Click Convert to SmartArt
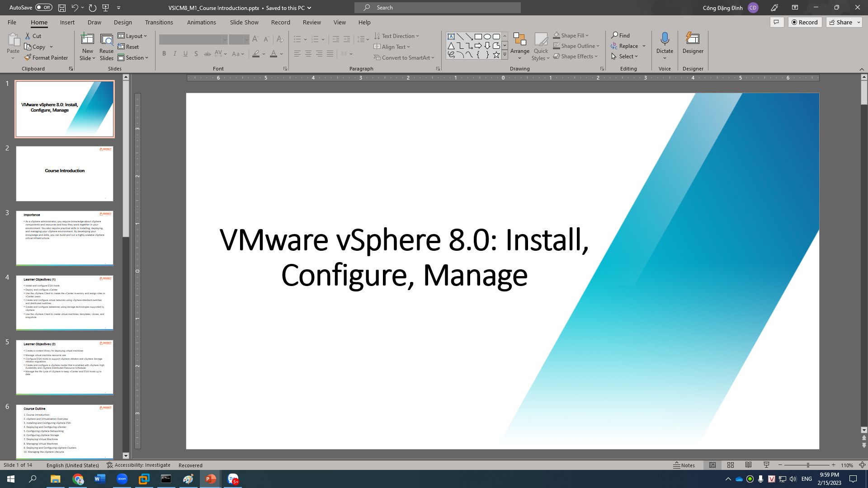This screenshot has width=868, height=488. pyautogui.click(x=404, y=57)
